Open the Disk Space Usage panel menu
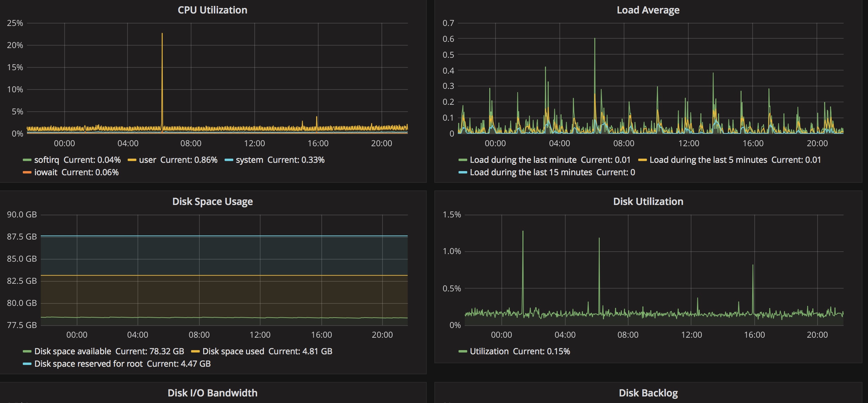 click(x=213, y=201)
